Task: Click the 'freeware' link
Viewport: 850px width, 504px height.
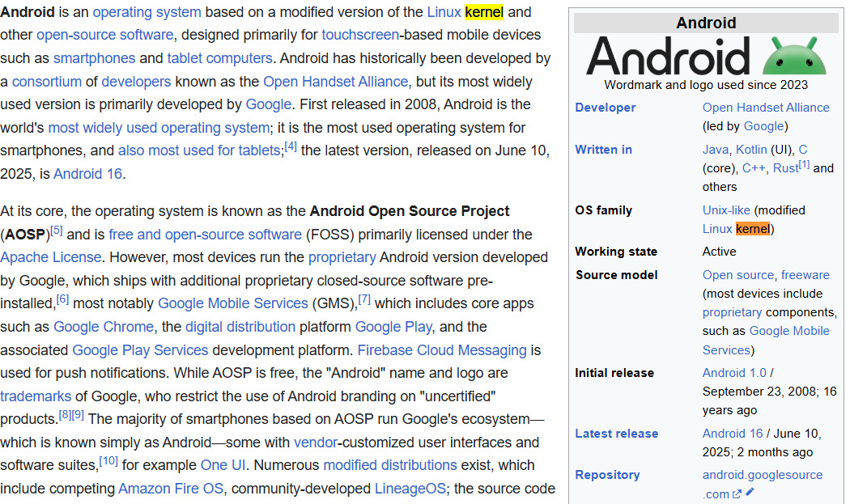Action: point(805,275)
